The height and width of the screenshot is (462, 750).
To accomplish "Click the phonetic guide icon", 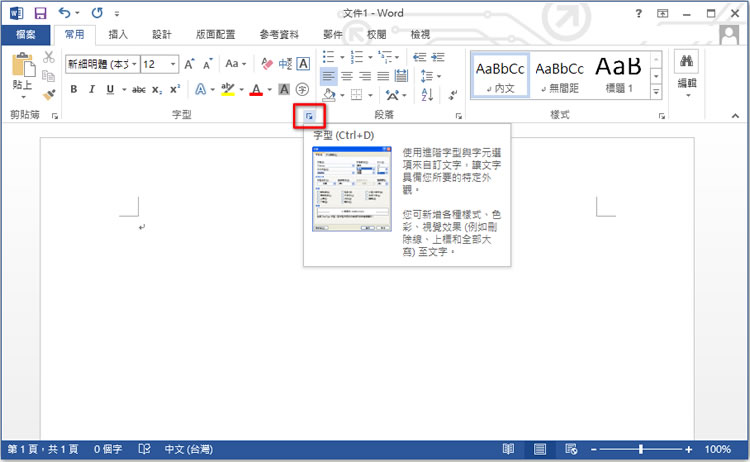I will pyautogui.click(x=286, y=64).
